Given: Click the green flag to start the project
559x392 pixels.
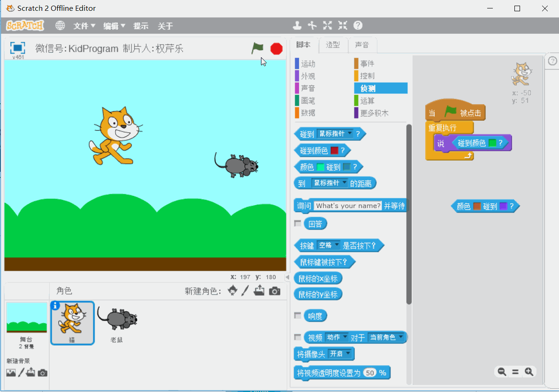Looking at the screenshot, I should 257,48.
